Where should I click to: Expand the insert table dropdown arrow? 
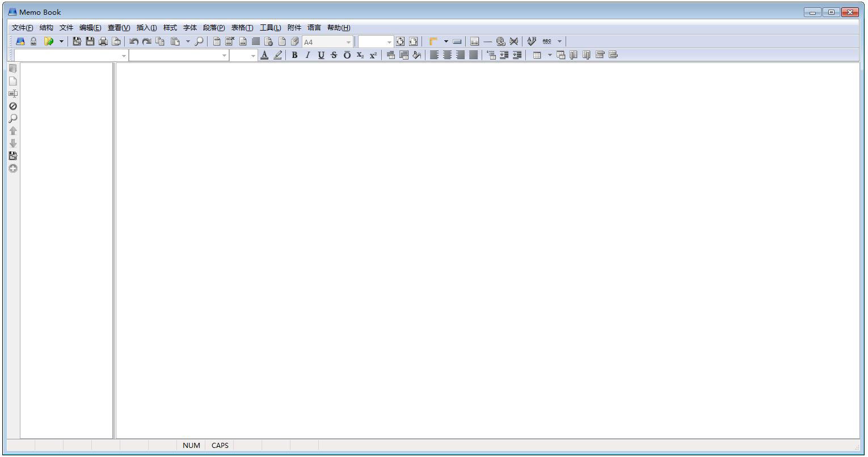pos(549,55)
